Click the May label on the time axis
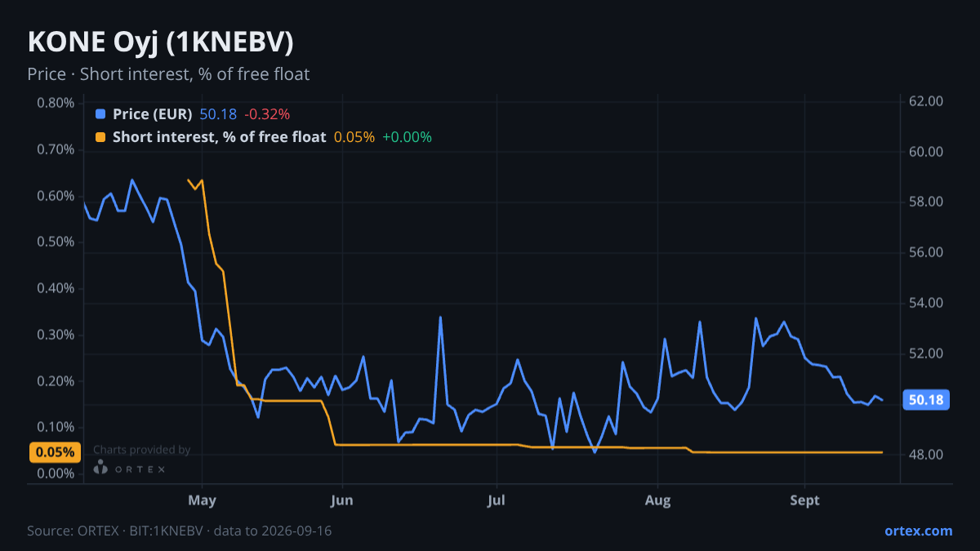Image resolution: width=980 pixels, height=551 pixels. click(x=202, y=500)
